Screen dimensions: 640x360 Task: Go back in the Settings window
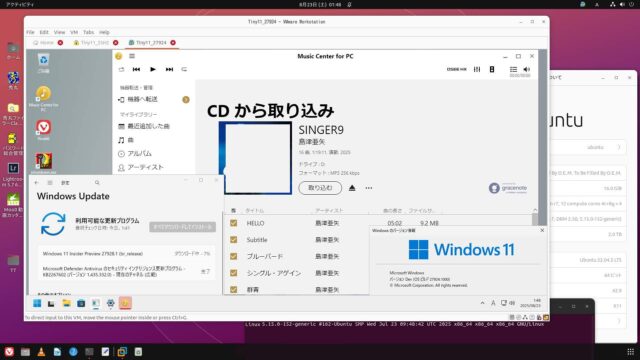coord(36,183)
